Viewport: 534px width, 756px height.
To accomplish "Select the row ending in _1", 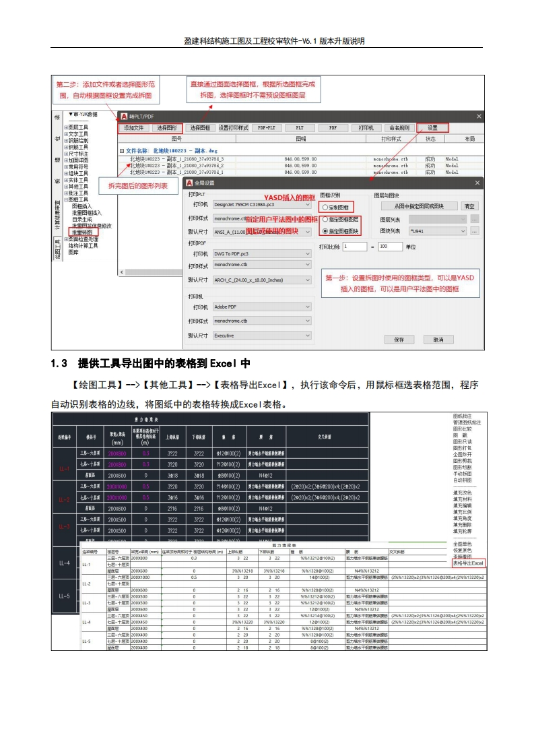I will [300, 172].
